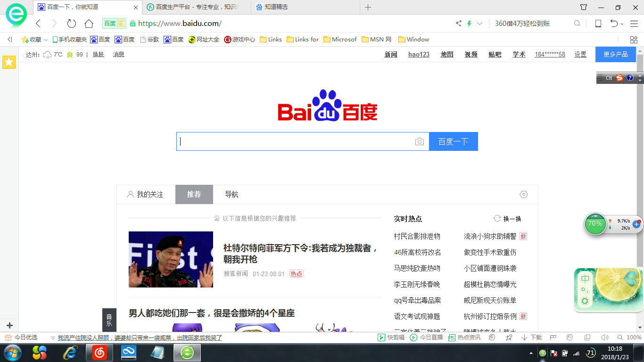Viewport: 644px width, 362px height.
Task: Open the mobile phone icon in toolbar
Action: (598, 24)
